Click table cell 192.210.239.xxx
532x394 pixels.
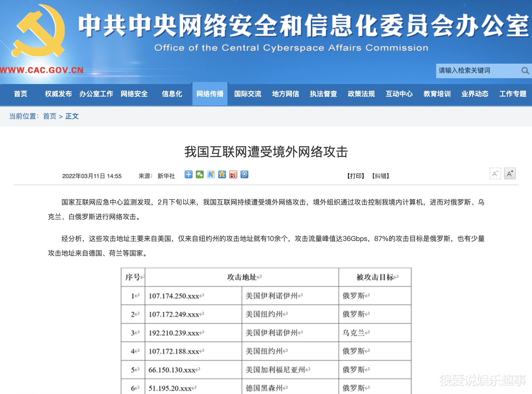193,333
